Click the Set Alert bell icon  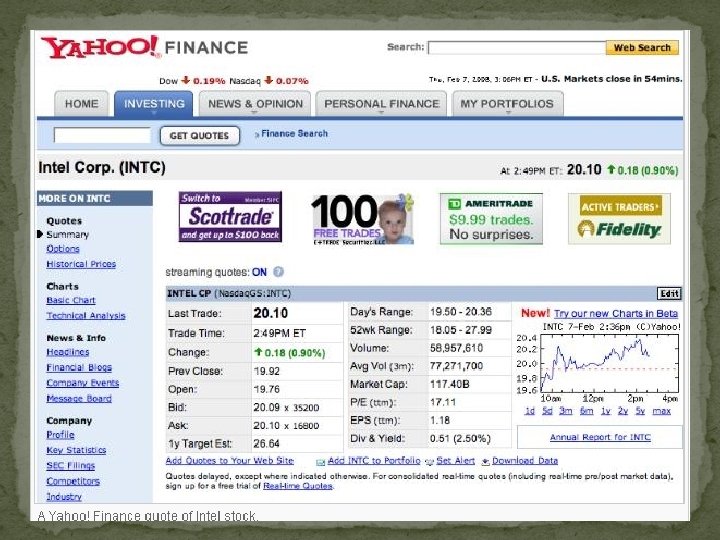click(430, 461)
